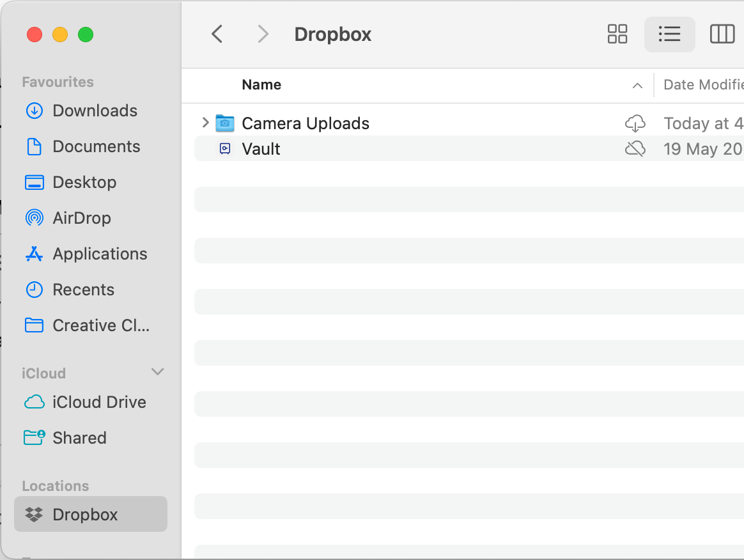Switch to list view
The image size is (744, 560).
coord(669,34)
